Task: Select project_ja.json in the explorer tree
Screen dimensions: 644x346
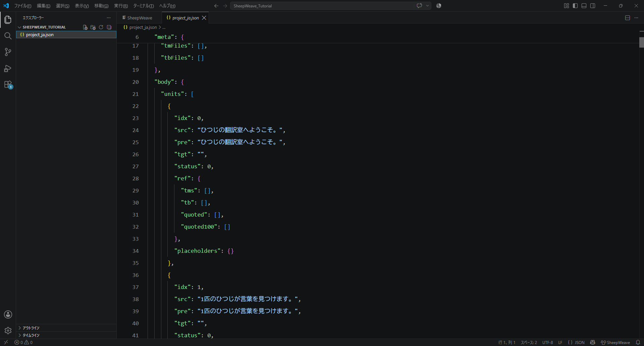Action: [66, 35]
